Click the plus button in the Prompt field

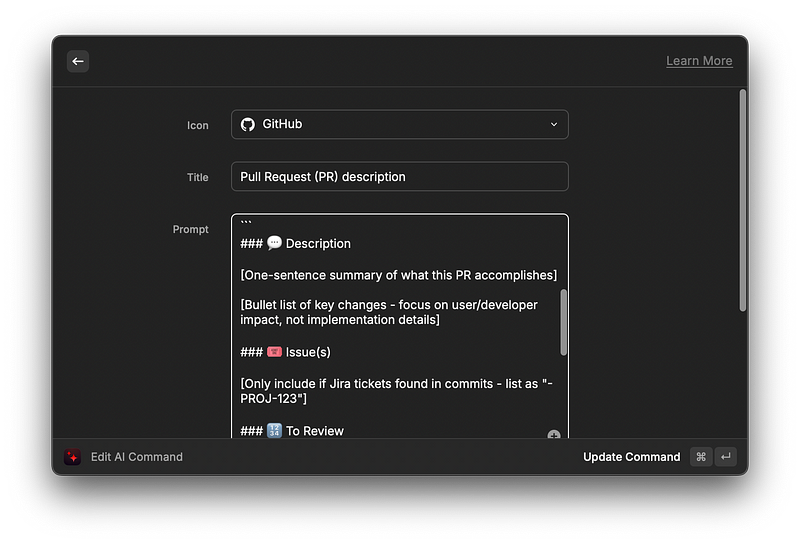coord(554,434)
